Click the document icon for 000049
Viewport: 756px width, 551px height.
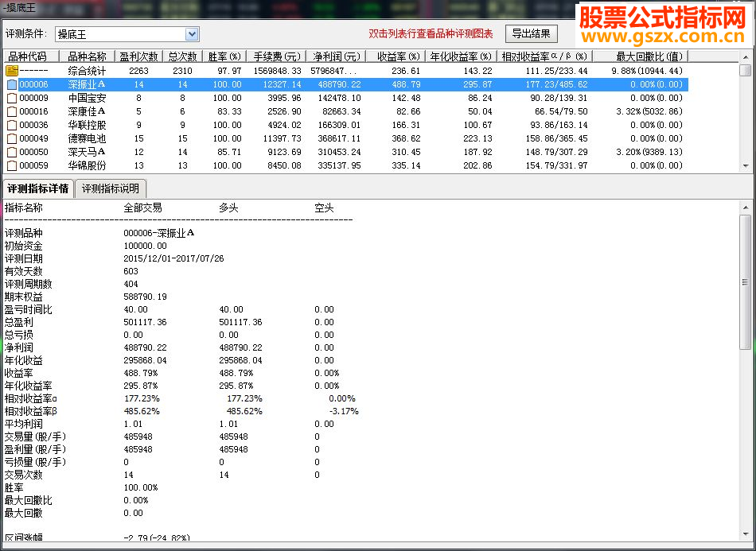click(12, 138)
